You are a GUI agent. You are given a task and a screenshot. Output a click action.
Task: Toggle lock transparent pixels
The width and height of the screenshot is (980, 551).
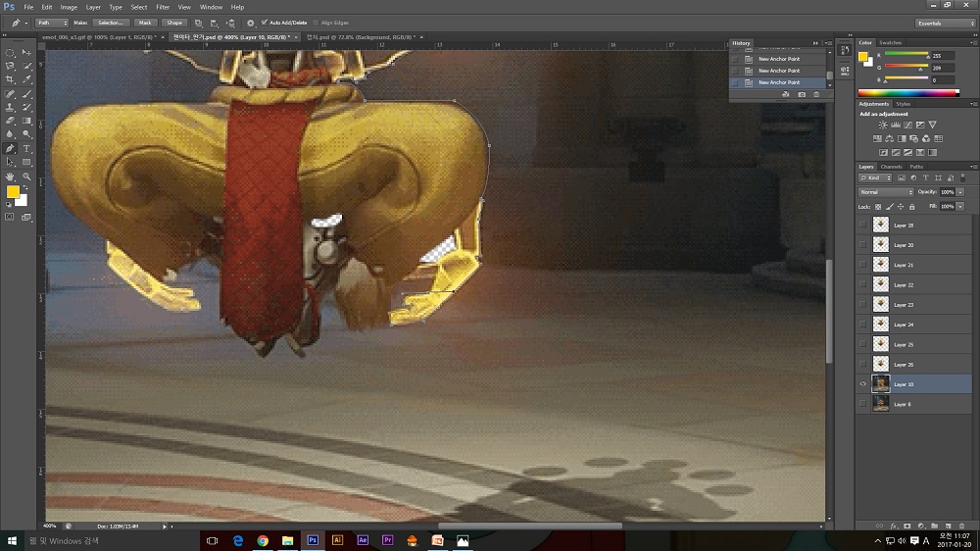(878, 207)
